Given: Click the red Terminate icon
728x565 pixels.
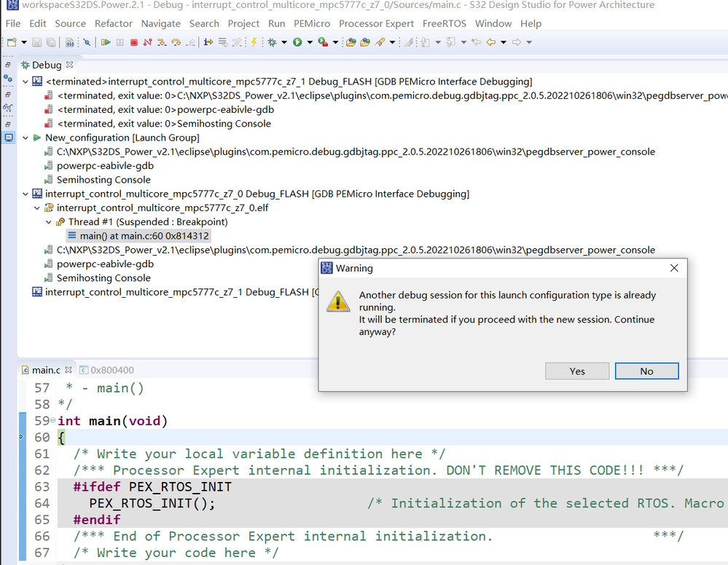Looking at the screenshot, I should click(x=133, y=42).
